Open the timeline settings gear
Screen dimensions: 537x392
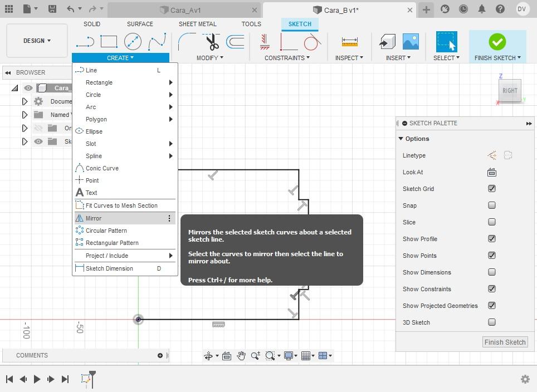(525, 379)
